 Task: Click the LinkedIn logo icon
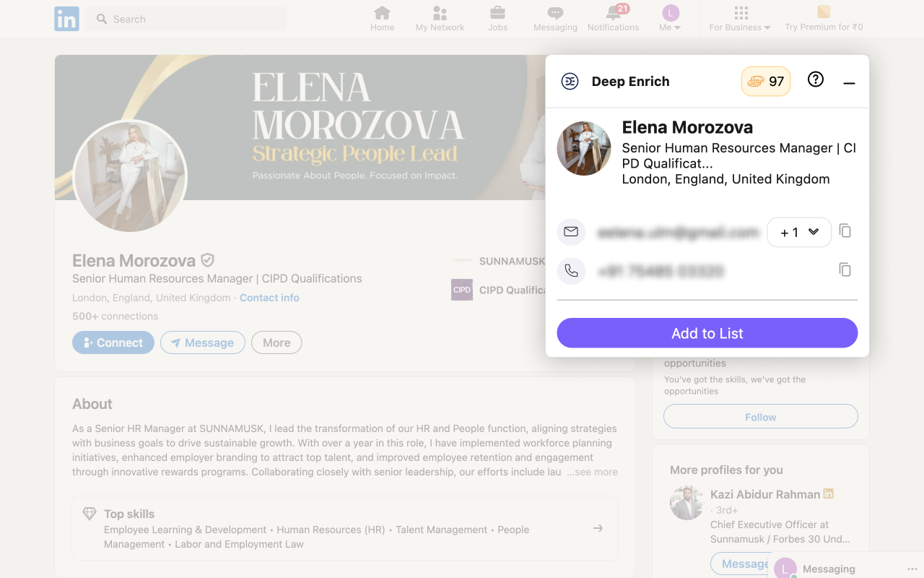pos(66,20)
